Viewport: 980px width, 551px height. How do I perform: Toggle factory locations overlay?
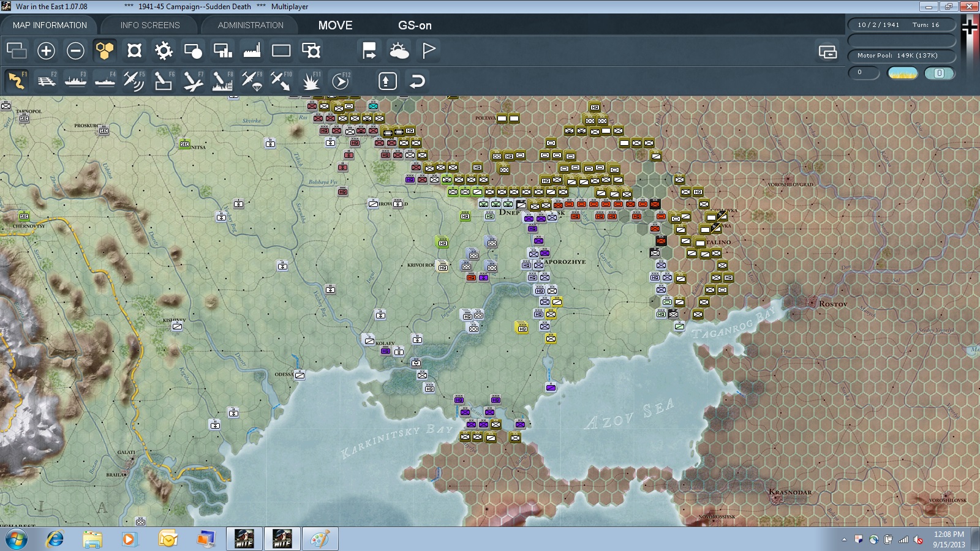[x=252, y=51]
